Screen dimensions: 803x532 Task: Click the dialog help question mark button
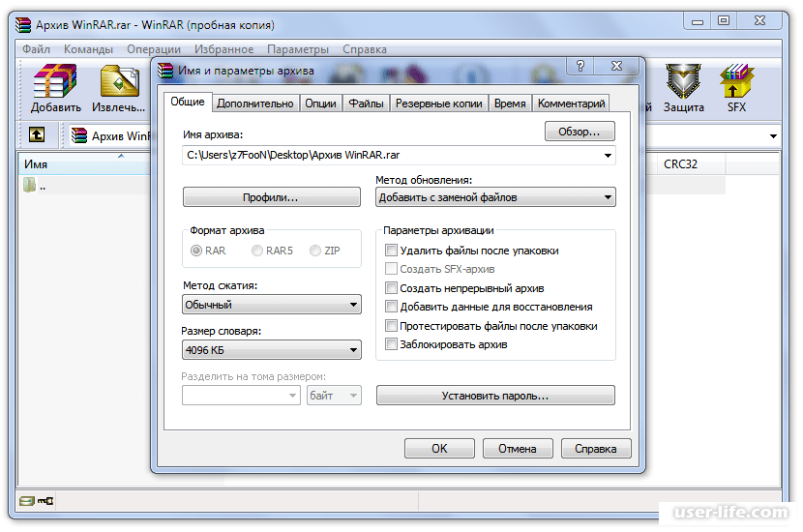pyautogui.click(x=580, y=66)
